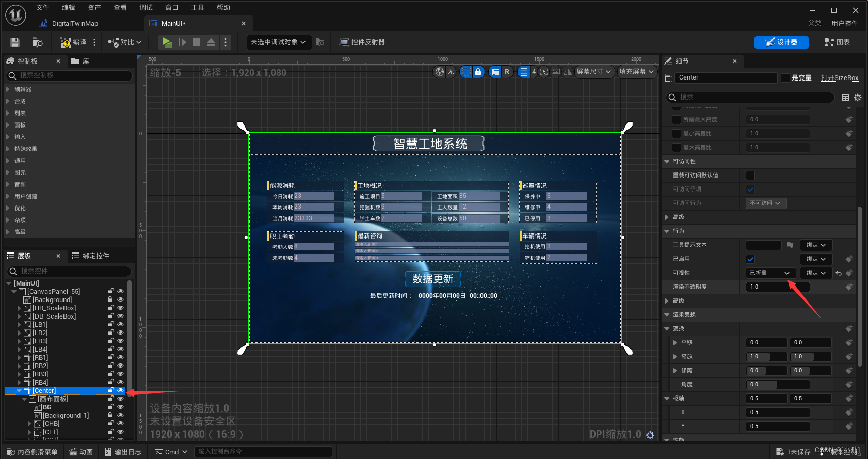868x459 pixels.
Task: Click the grid snap size value 4
Action: pyautogui.click(x=534, y=72)
